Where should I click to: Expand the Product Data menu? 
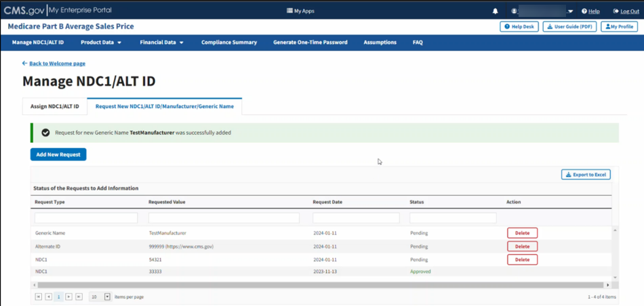click(x=101, y=42)
